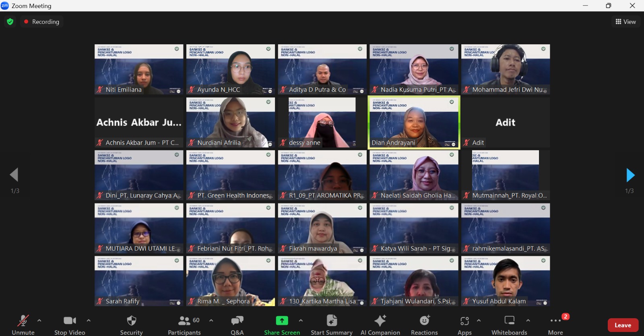The image size is (644, 336).
Task: Click the name label dessy anne
Action: (x=305, y=142)
